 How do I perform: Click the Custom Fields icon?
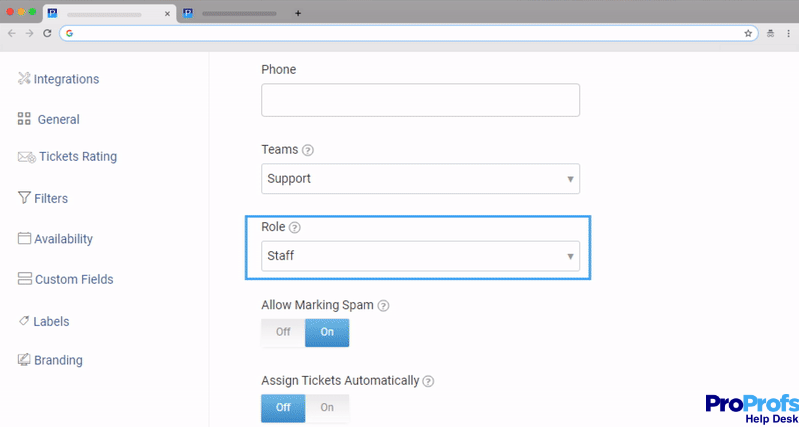[24, 278]
